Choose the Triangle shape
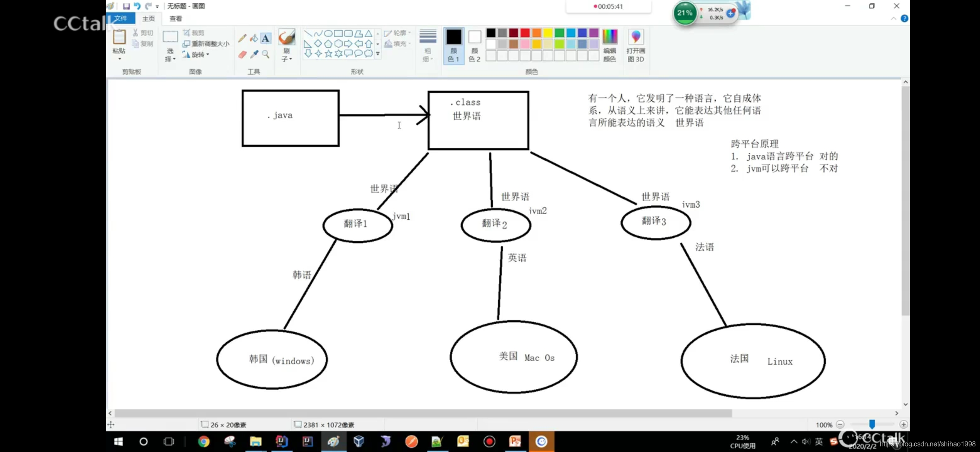Screen dimensions: 980x452 [369, 33]
